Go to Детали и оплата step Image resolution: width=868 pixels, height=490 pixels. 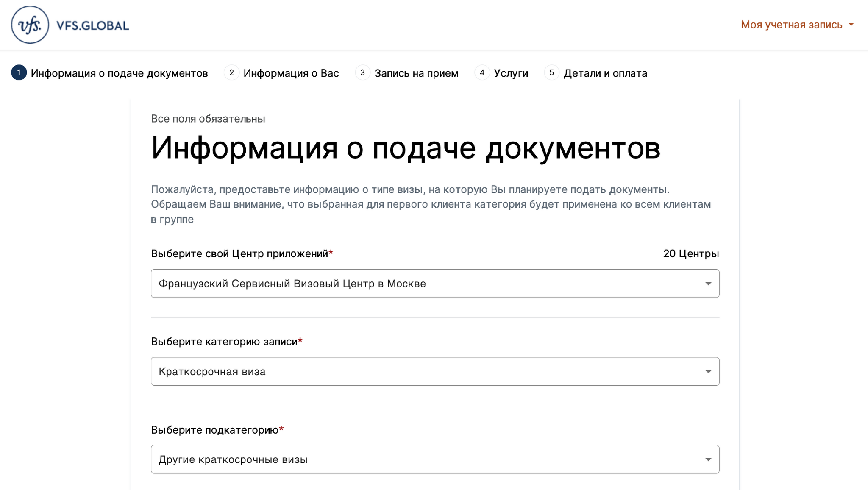(605, 73)
